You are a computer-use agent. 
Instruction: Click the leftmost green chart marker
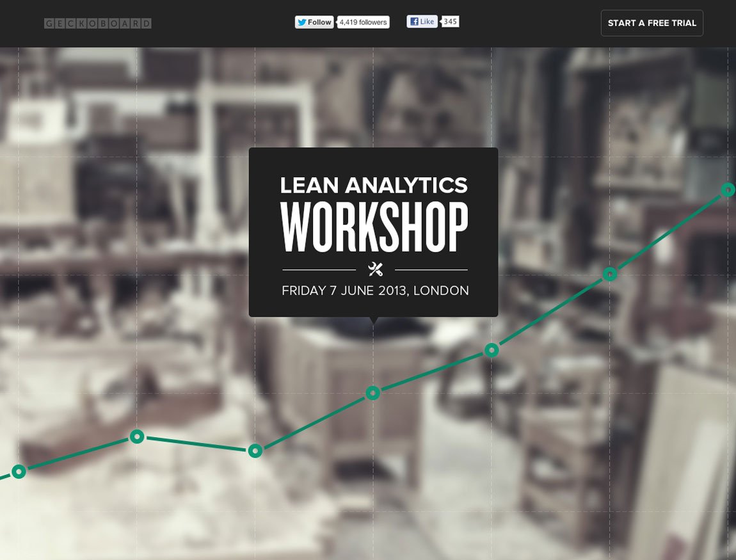[19, 472]
